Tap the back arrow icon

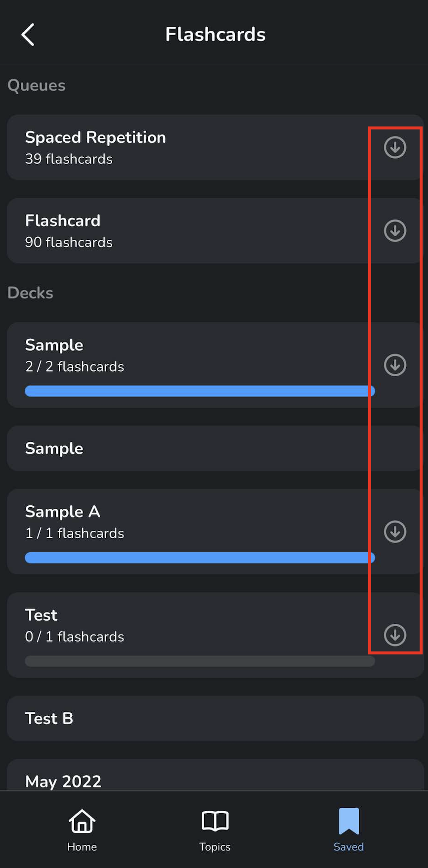tap(28, 35)
